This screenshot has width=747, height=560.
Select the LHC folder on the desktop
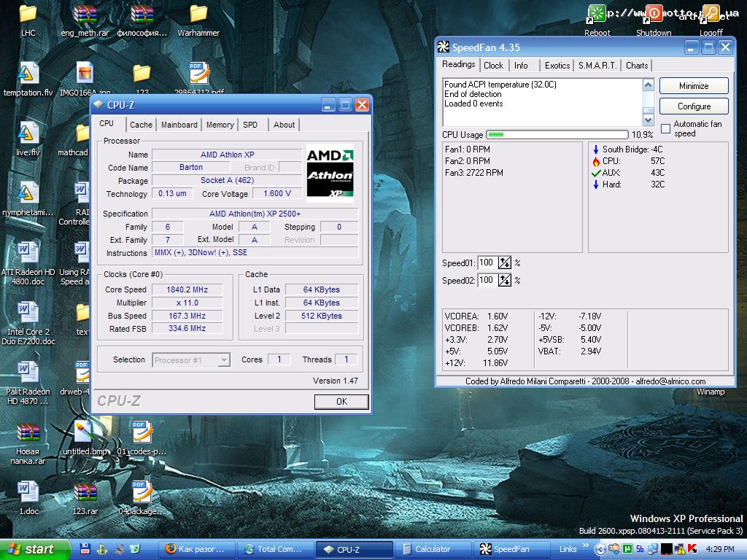[28, 13]
